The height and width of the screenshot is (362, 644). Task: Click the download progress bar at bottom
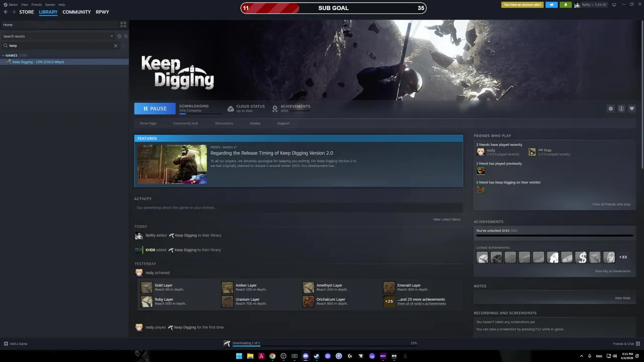[x=325, y=346]
